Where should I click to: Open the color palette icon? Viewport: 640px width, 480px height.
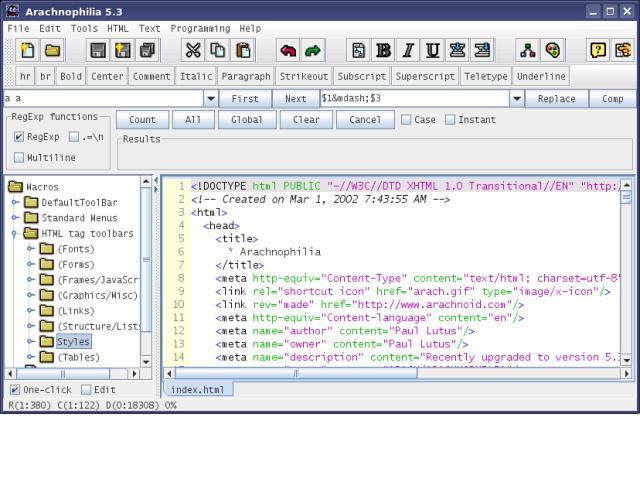[553, 51]
